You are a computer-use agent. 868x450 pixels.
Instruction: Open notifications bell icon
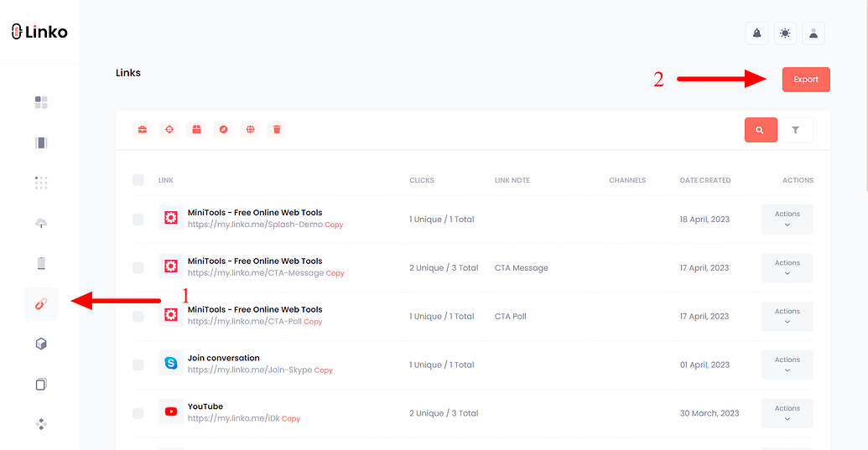(756, 34)
